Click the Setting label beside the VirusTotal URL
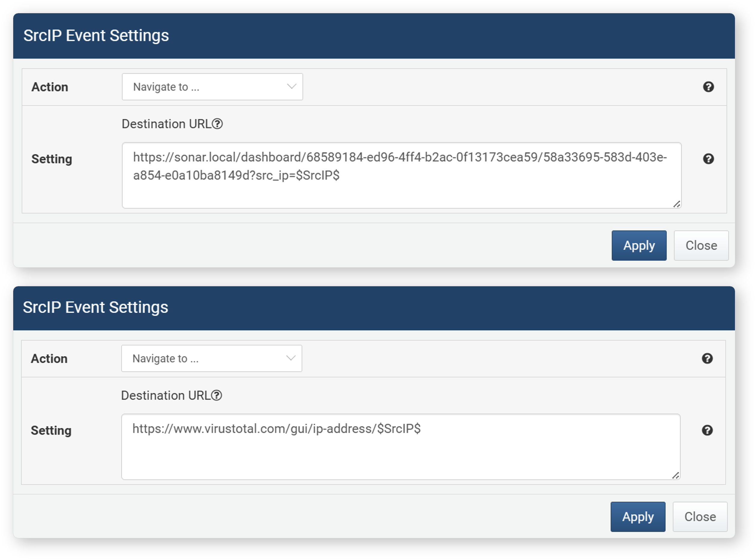 [x=51, y=430]
